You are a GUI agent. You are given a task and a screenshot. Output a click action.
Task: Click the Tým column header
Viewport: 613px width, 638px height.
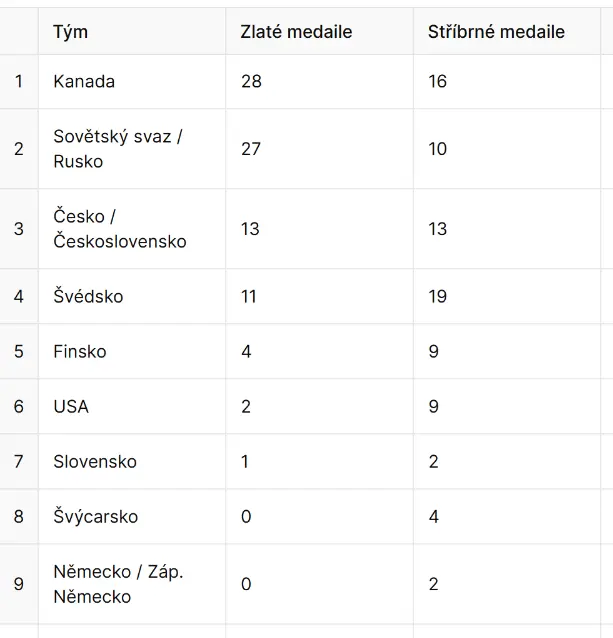132,31
